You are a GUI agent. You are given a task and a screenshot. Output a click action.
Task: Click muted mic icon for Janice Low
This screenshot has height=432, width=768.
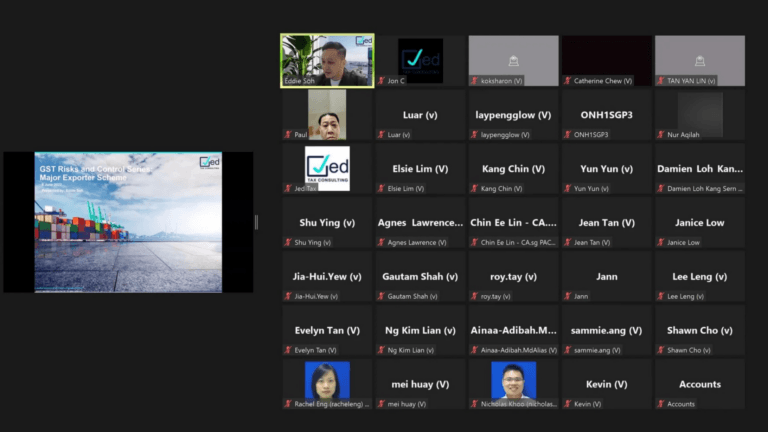[x=661, y=242]
